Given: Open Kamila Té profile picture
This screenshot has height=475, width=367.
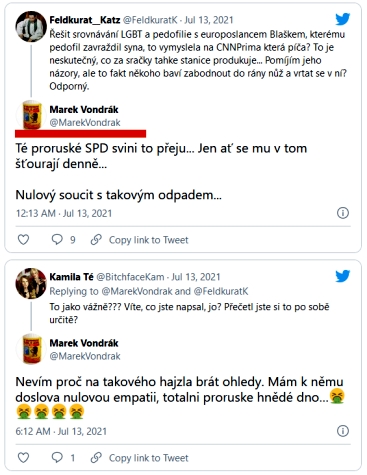Looking at the screenshot, I should pyautogui.click(x=31, y=283).
